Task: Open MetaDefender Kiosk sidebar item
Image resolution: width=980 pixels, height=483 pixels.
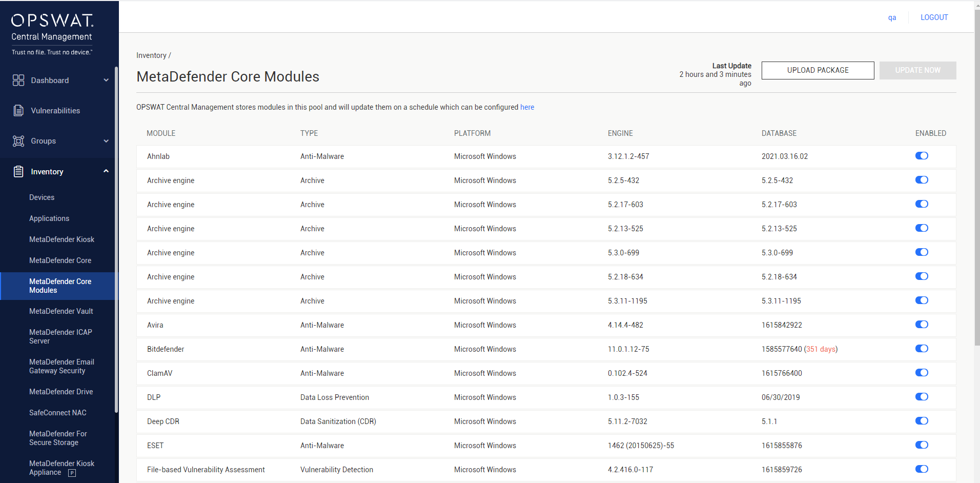Action: click(62, 239)
